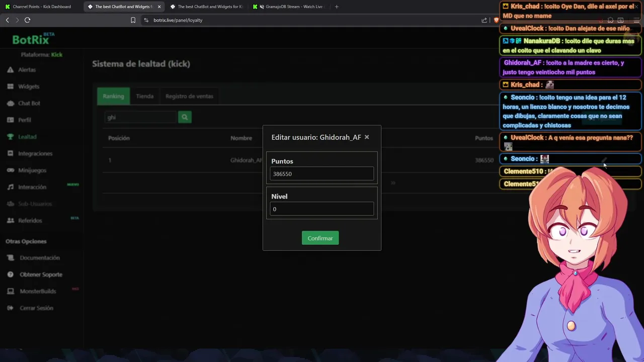
Task: Open Integraciones in the sidebar
Action: click(x=35, y=153)
